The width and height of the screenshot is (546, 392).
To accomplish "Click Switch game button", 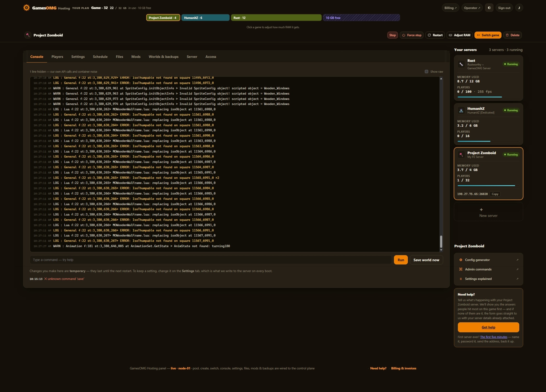I will click(x=488, y=35).
